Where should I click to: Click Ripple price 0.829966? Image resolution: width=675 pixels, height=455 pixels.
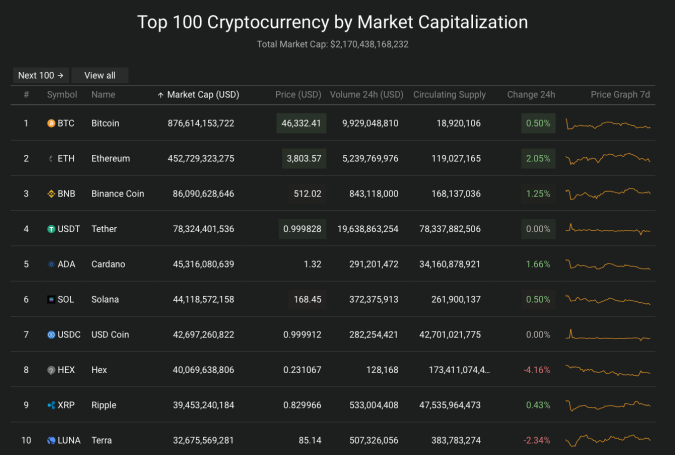302,405
